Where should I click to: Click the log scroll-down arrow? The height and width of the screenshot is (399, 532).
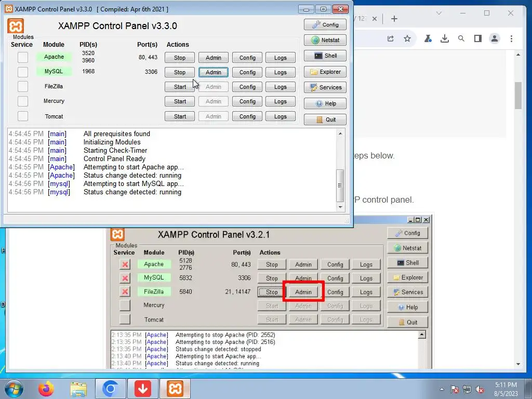point(340,207)
